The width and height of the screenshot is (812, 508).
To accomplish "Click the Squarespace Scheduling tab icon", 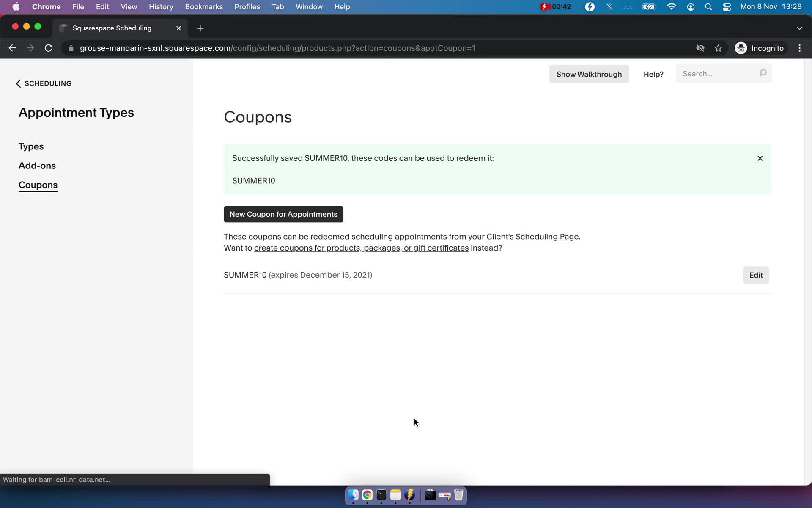I will [x=64, y=28].
